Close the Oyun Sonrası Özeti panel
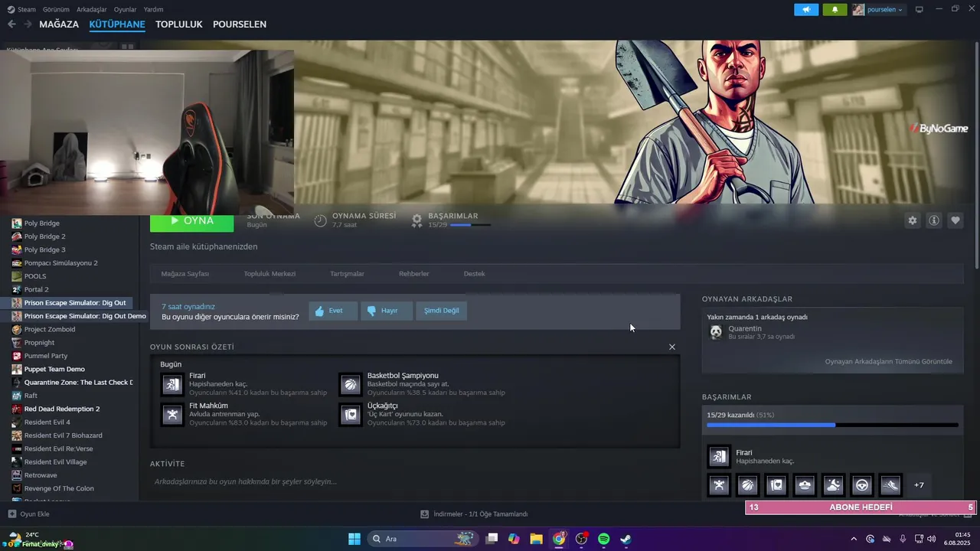The image size is (980, 551). (x=672, y=347)
